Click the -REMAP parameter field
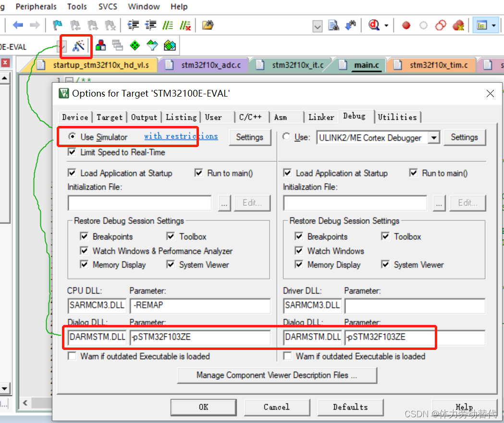Screen dimensions: 504x423 click(x=200, y=305)
